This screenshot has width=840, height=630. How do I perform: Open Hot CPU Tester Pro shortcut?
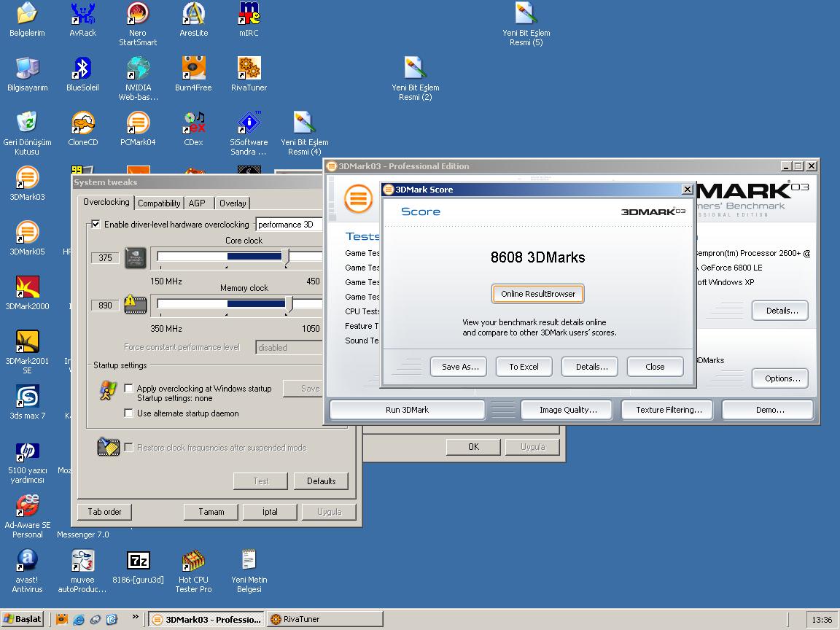click(193, 561)
